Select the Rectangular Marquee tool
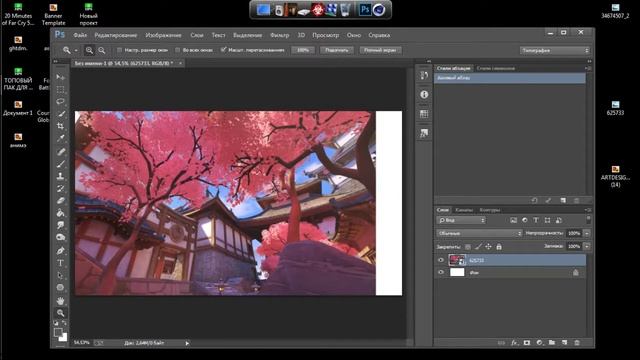 click(60, 89)
